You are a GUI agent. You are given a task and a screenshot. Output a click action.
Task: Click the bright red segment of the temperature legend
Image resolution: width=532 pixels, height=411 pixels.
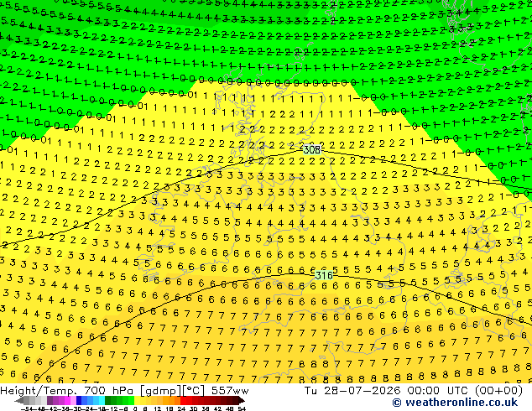point(183,401)
